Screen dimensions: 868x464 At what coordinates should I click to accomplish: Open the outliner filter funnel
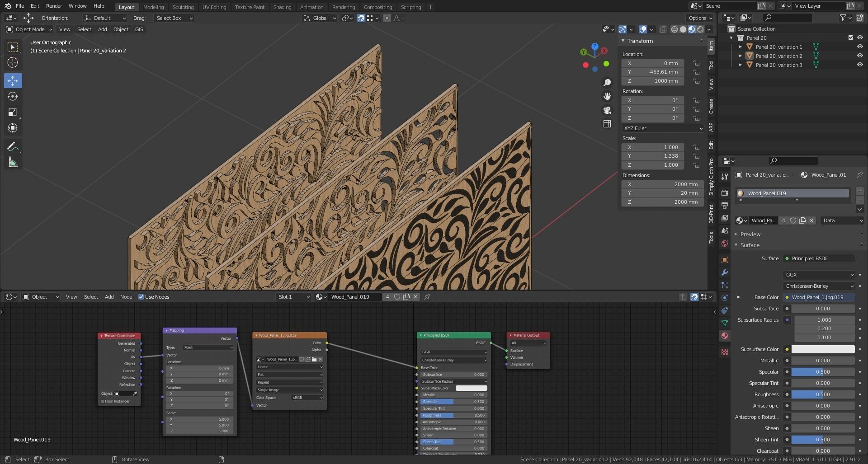[843, 18]
